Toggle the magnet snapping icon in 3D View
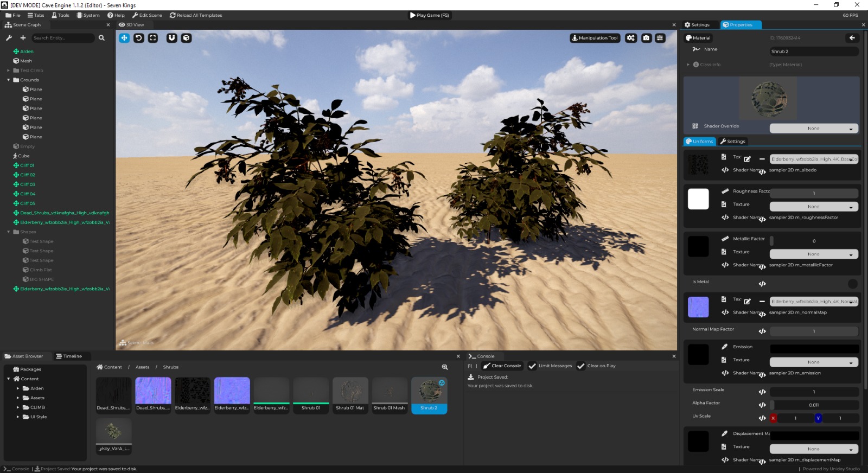Viewport: 868px width, 473px height. point(172,38)
